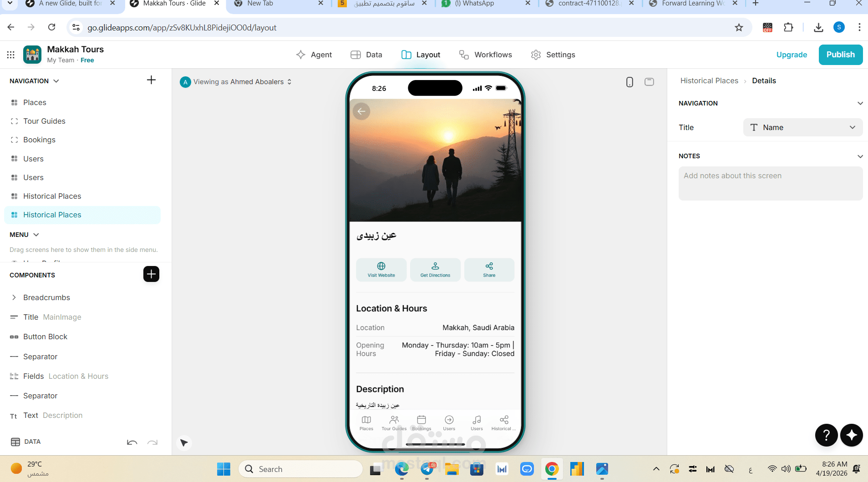
Task: Open the apps grid icon
Action: point(11,55)
